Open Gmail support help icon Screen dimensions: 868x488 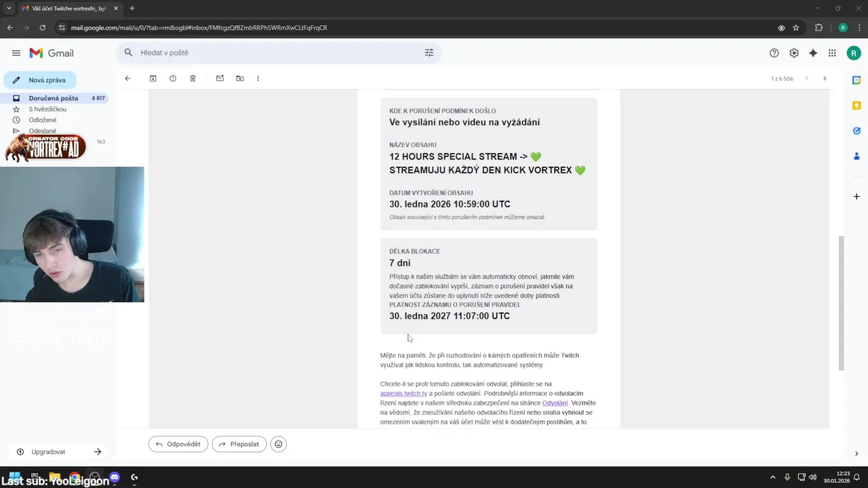point(774,53)
